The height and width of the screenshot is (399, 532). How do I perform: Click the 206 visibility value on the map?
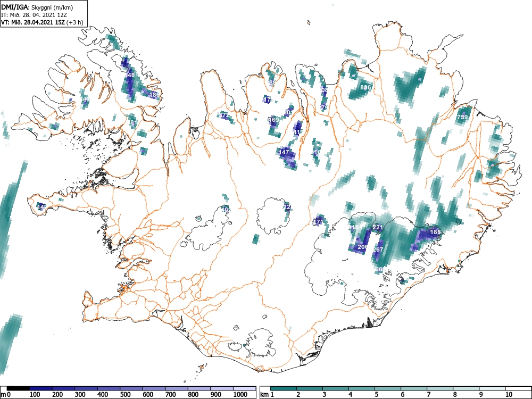363,247
